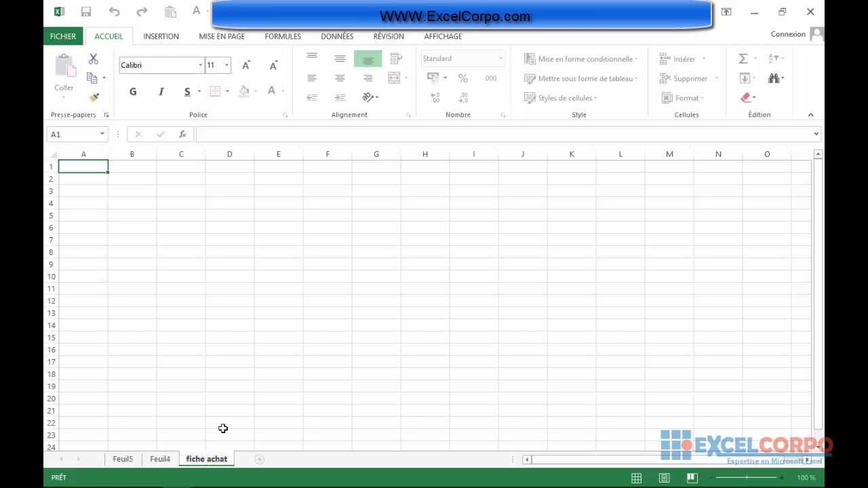868x488 pixels.
Task: Switch to Page Layout view icon
Action: click(665, 478)
